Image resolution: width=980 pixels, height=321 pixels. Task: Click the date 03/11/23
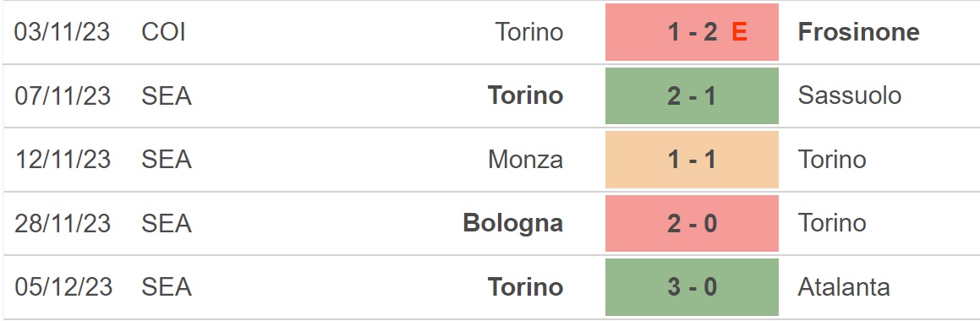pyautogui.click(x=62, y=32)
